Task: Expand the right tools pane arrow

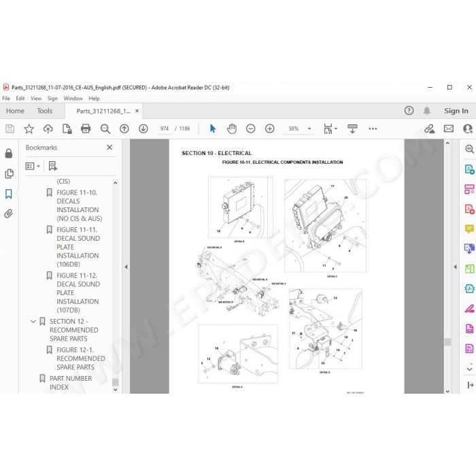Action: tap(455, 267)
